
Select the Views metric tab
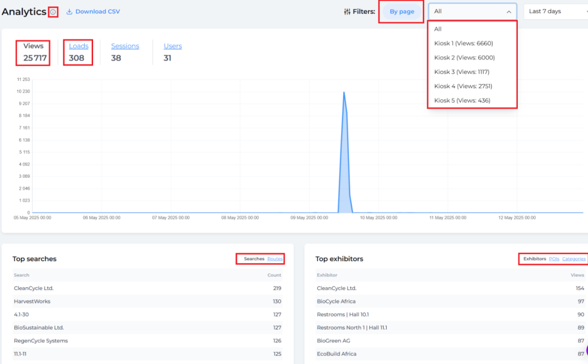(34, 46)
